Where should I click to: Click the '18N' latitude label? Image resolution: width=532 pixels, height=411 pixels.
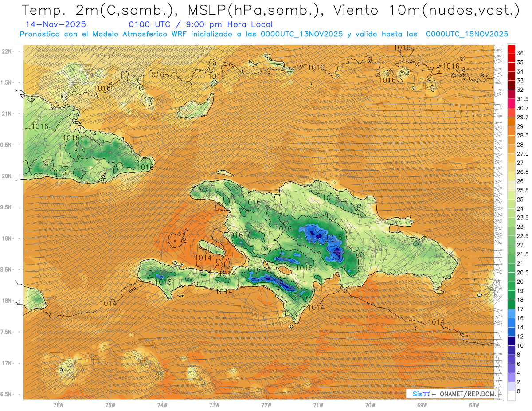(8, 301)
